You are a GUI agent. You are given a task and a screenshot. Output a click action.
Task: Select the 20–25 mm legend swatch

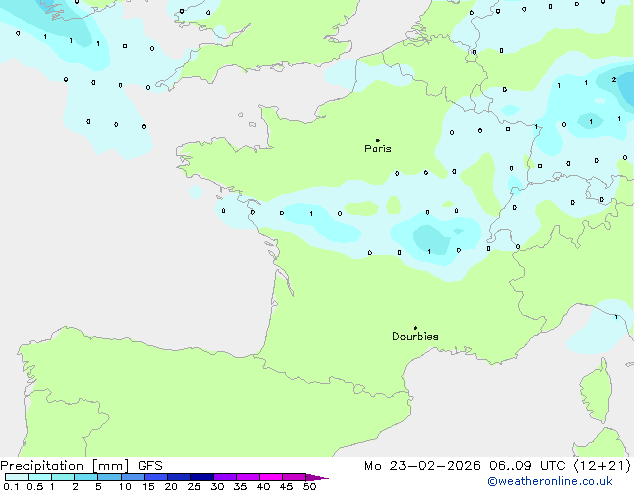click(x=178, y=477)
